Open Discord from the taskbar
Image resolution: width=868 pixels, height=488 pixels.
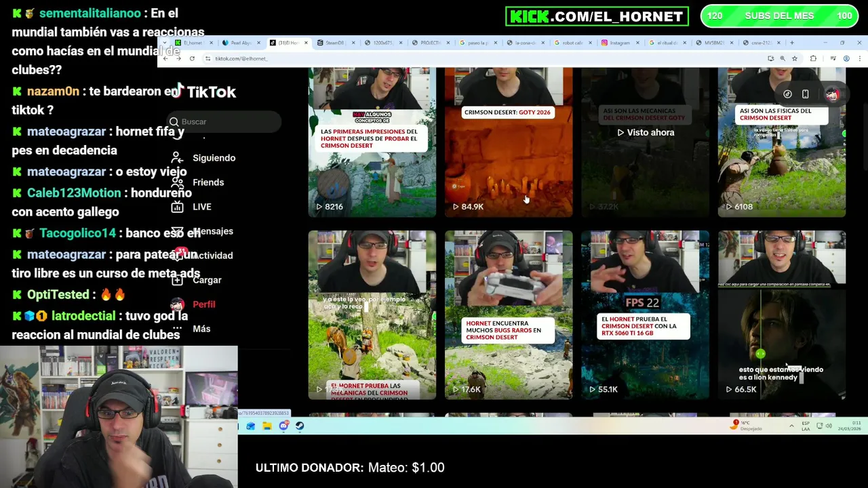click(283, 426)
